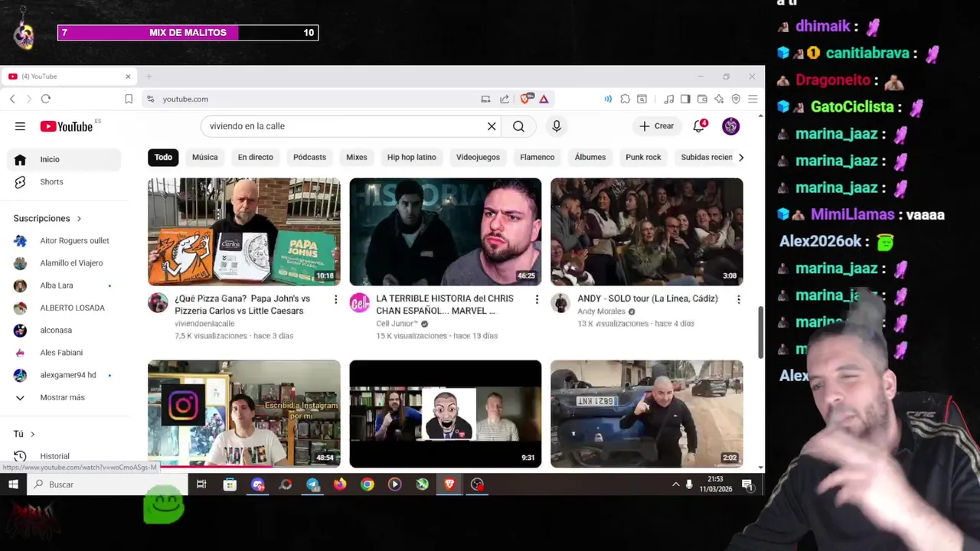Go back with the browser back arrow
Screen dimensions: 980x551
point(12,99)
